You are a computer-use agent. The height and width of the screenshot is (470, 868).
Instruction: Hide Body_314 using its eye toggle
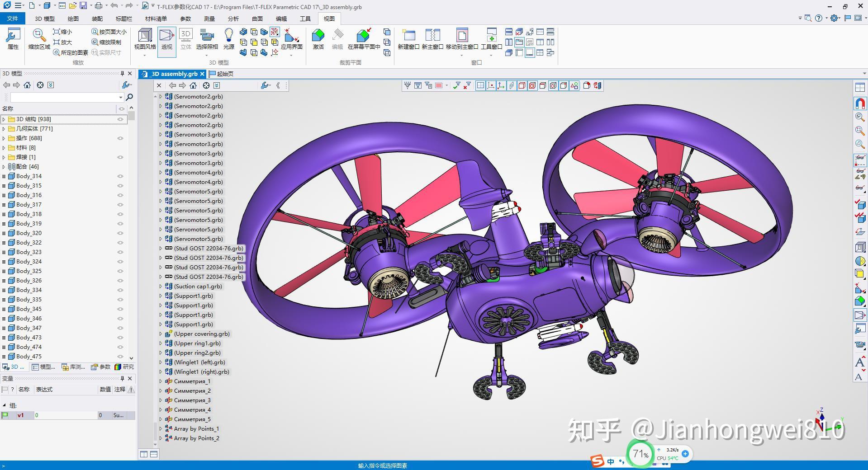pos(120,176)
